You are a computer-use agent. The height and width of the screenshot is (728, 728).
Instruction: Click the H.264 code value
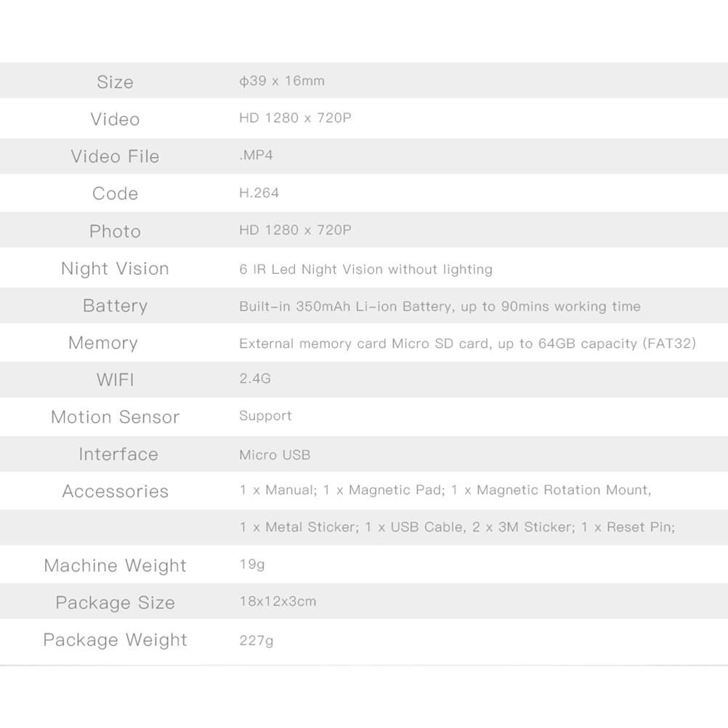[x=259, y=193]
